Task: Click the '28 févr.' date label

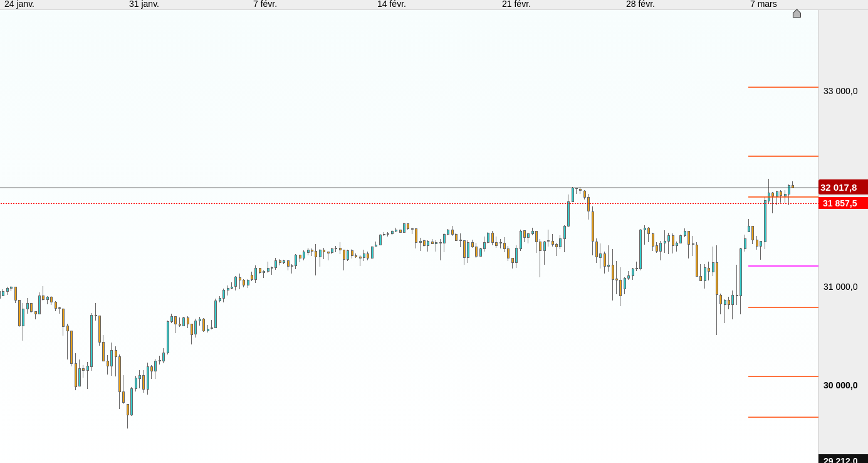Action: pos(641,4)
